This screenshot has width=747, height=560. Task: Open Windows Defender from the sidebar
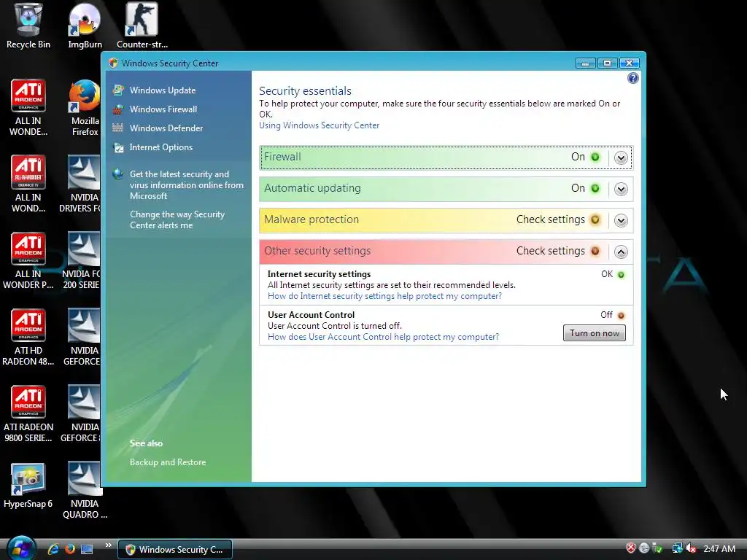tap(166, 128)
